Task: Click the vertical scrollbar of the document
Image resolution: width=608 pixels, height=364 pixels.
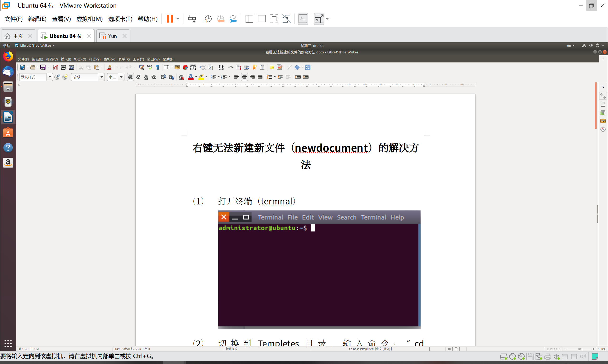Action: point(596,105)
